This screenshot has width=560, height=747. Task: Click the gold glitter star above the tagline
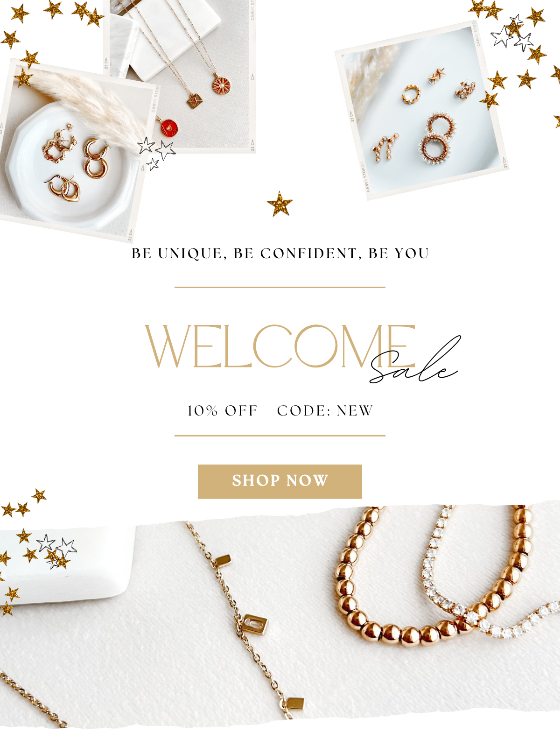(x=280, y=204)
